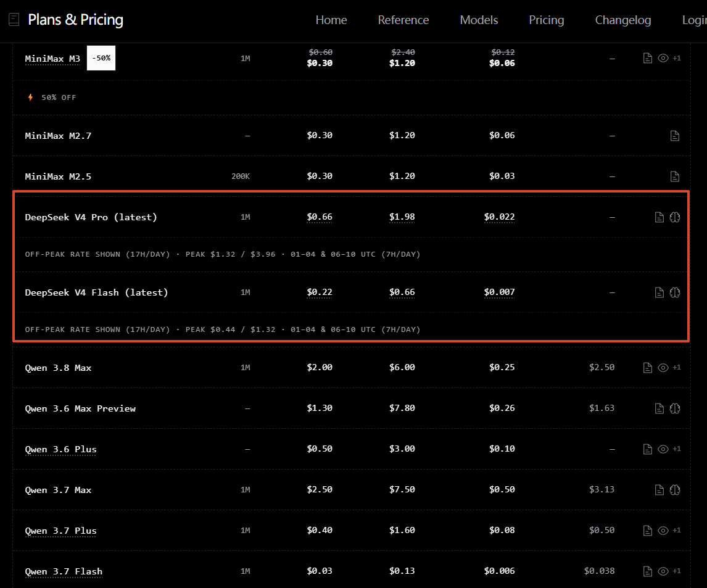Click the 200K context value for MiniMax M2.5
Screen dimensions: 707x588
[241, 176]
